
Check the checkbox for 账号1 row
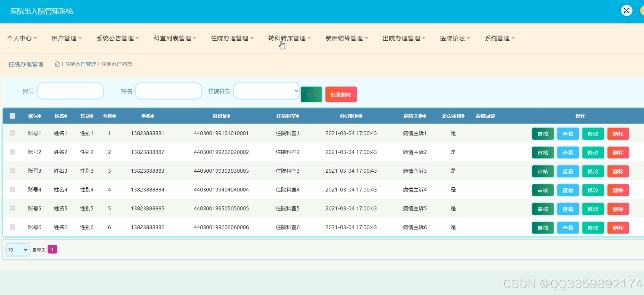coord(13,133)
